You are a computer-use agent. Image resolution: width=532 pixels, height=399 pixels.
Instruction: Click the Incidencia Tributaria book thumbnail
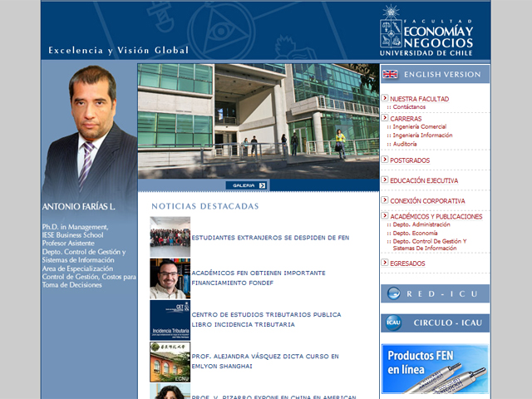170,320
